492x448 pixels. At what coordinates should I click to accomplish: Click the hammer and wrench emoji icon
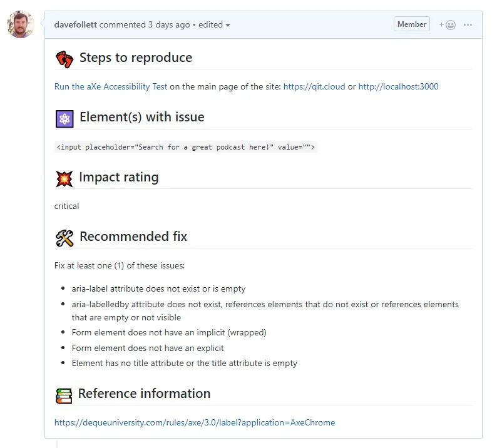(64, 238)
